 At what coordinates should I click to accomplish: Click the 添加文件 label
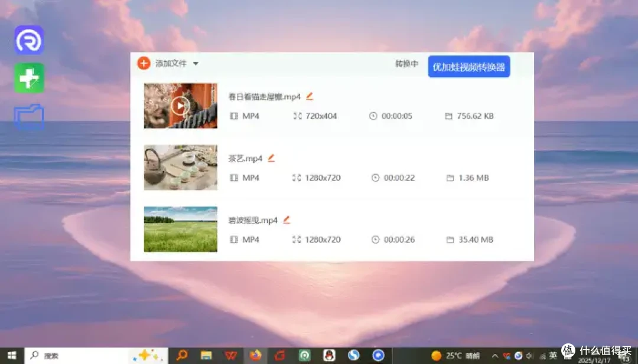[171, 63]
